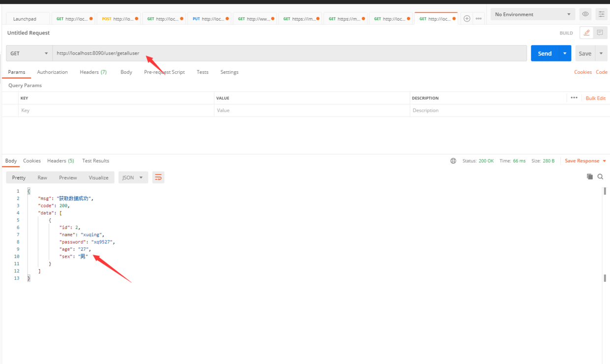Click the wrap lines icon in response toolbar
The height and width of the screenshot is (364, 610).
(158, 178)
